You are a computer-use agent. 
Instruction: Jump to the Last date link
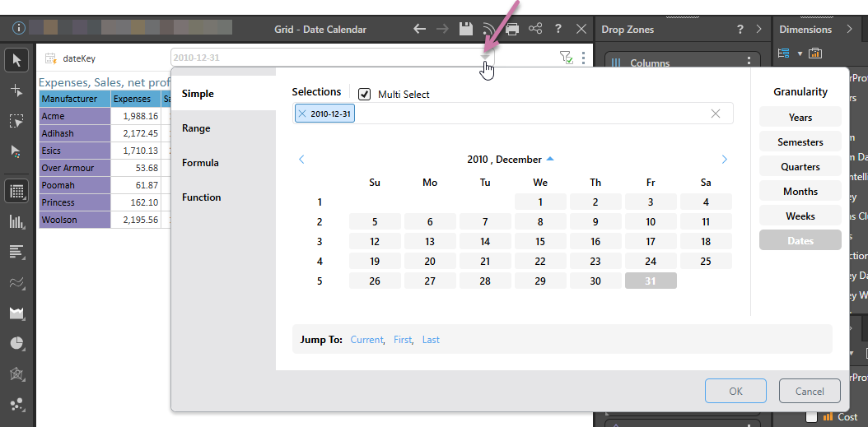pyautogui.click(x=431, y=339)
